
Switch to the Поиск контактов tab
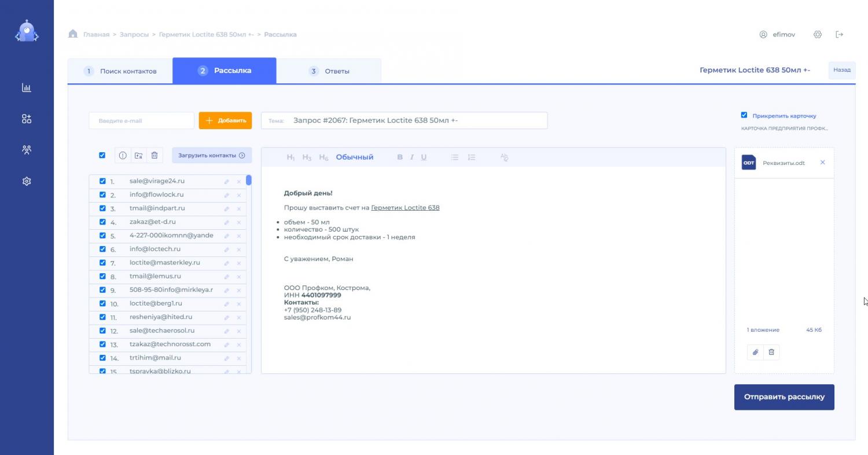(120, 71)
